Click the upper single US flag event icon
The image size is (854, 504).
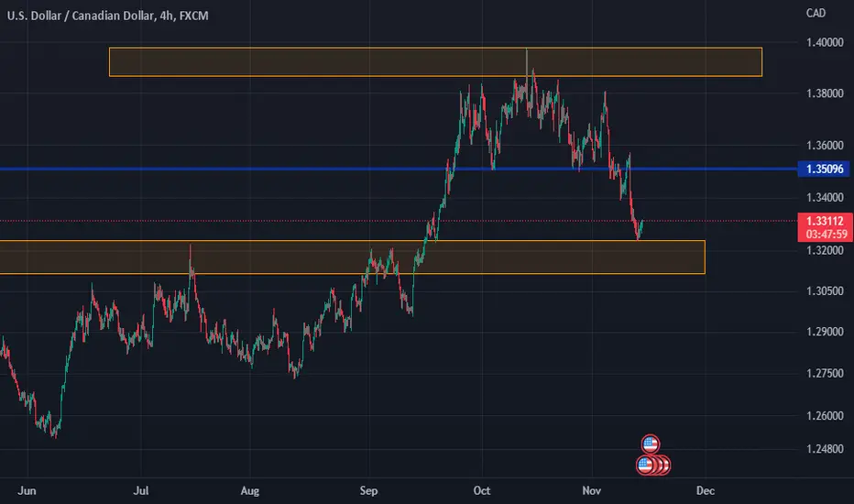[x=651, y=444]
